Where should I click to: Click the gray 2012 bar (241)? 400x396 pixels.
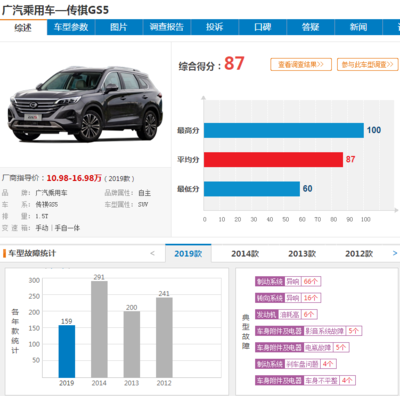pos(164,338)
